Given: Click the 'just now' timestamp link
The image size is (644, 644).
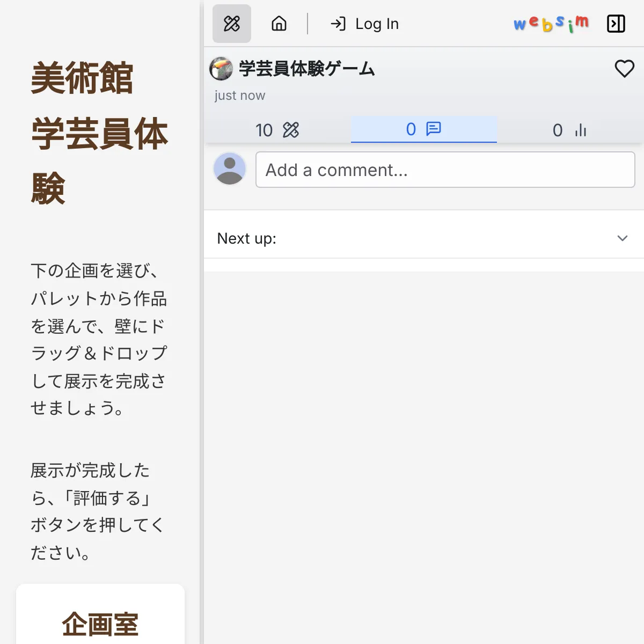Looking at the screenshot, I should [239, 95].
